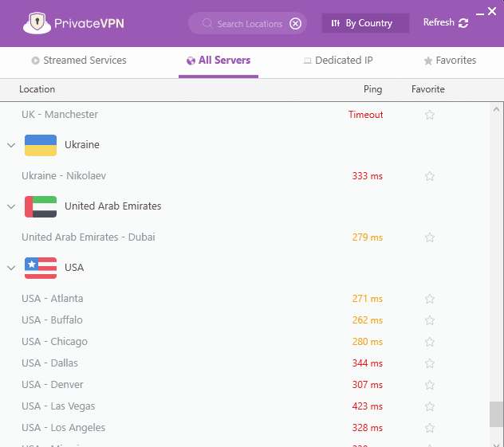Click the PrivateVPN logo icon

point(33,23)
